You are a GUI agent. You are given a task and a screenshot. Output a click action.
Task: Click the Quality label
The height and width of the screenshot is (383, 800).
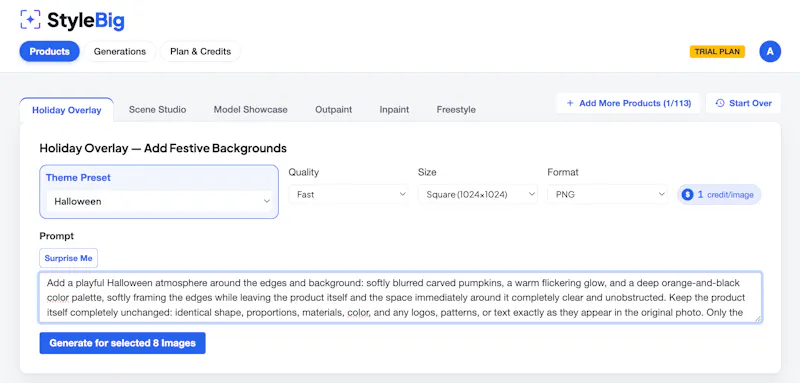coord(304,172)
